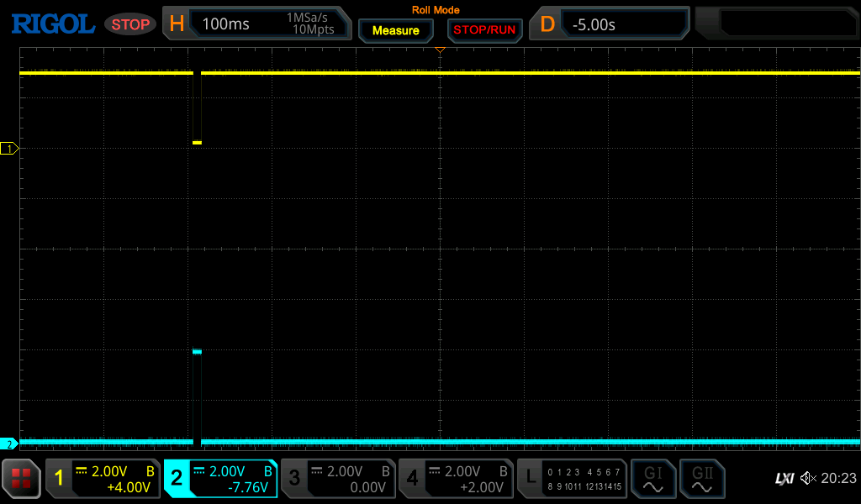Click channel 3 bandwidth limit B indicator
The height and width of the screenshot is (504, 861).
point(385,471)
